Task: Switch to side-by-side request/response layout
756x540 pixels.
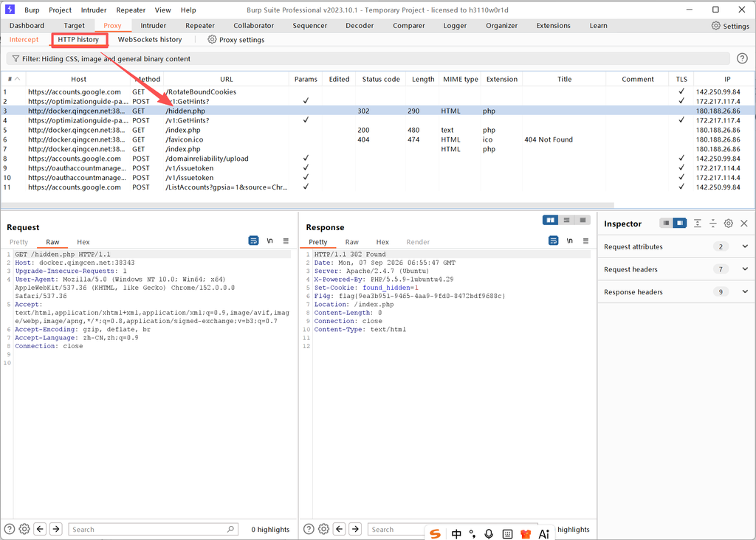Action: (x=550, y=220)
